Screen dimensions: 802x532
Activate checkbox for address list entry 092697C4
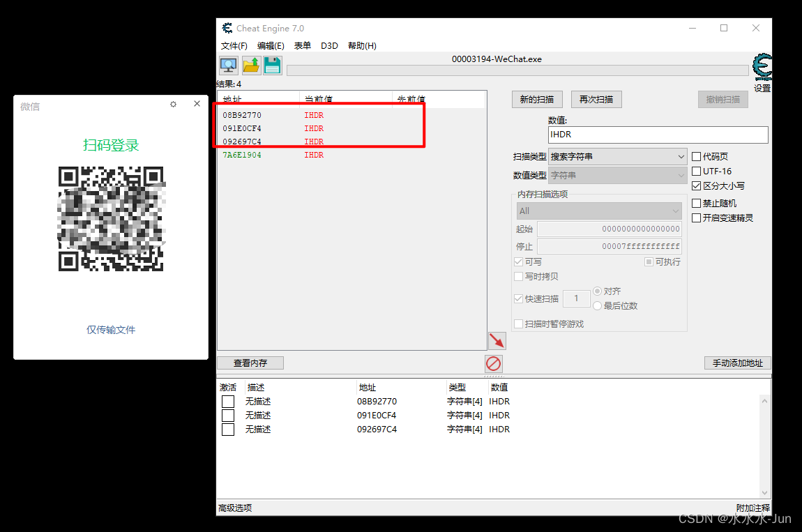[228, 430]
